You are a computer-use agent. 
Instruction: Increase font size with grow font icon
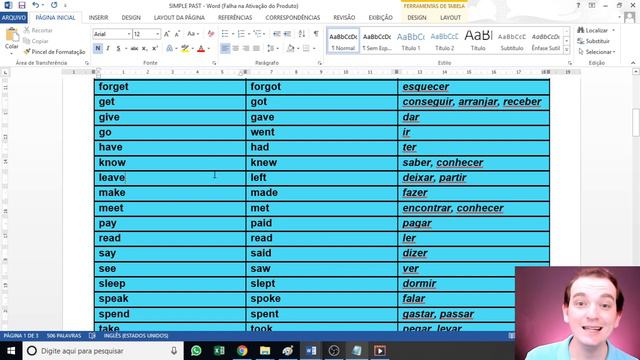pos(167,34)
